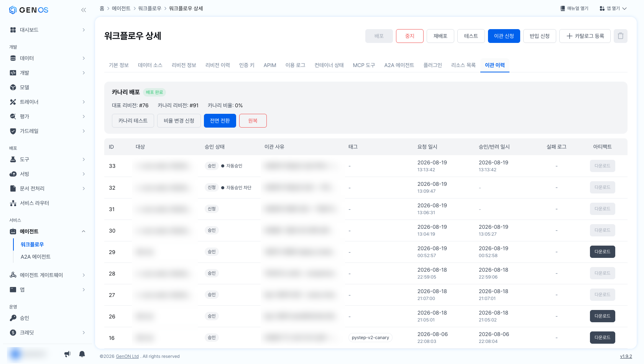The image size is (644, 364).
Task: Click the 카탈로그 등록 button
Action: 585,36
